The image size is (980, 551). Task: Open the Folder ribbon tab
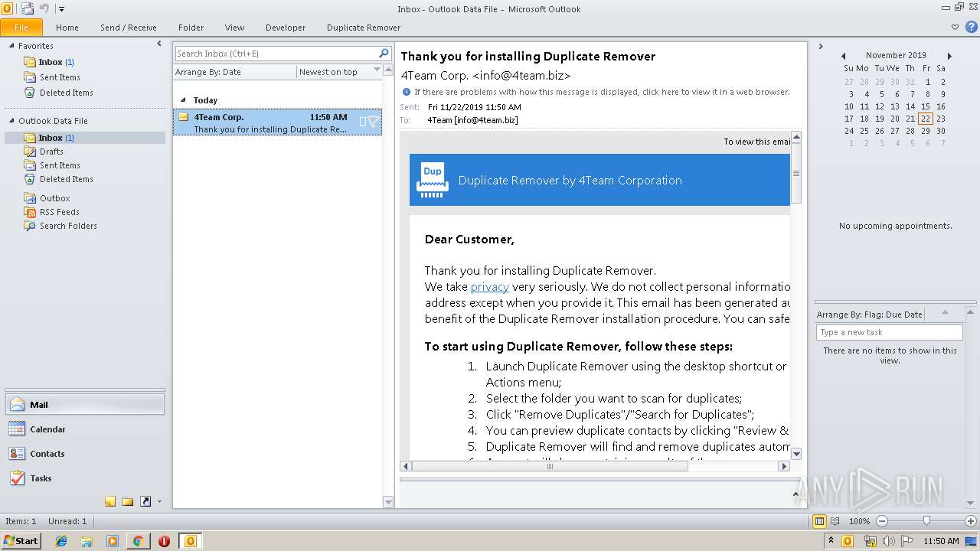191,28
